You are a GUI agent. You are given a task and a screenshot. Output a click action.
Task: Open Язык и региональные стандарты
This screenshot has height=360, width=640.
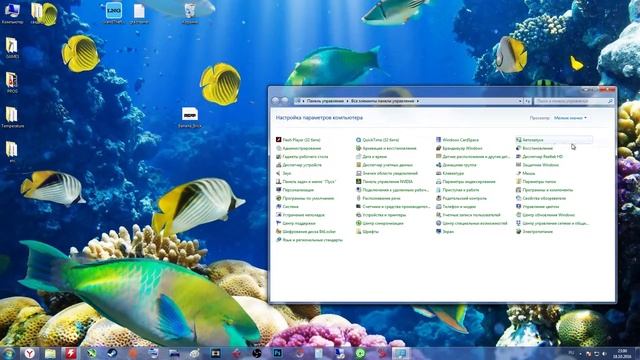click(309, 240)
